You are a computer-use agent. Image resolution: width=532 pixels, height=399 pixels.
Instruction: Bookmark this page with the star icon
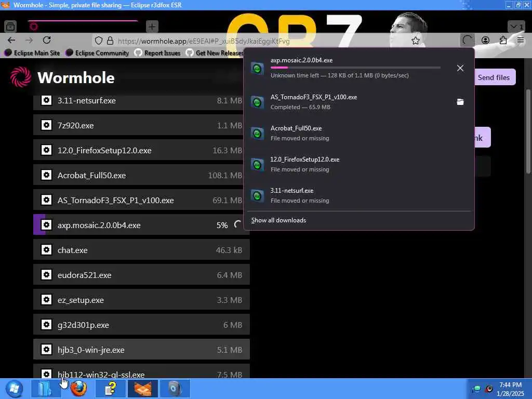pos(415,41)
